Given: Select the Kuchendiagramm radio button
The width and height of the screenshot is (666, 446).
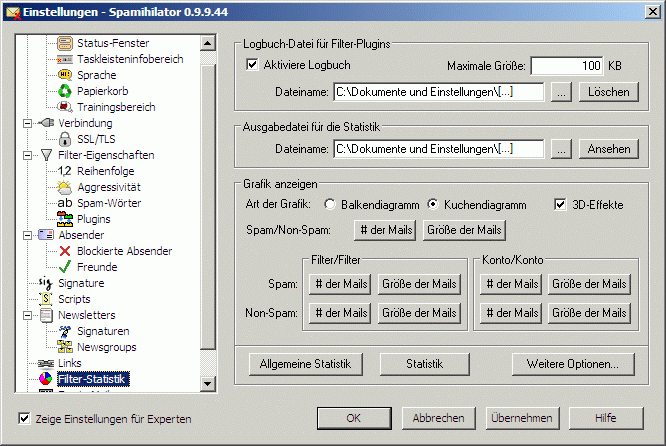Looking at the screenshot, I should [433, 204].
